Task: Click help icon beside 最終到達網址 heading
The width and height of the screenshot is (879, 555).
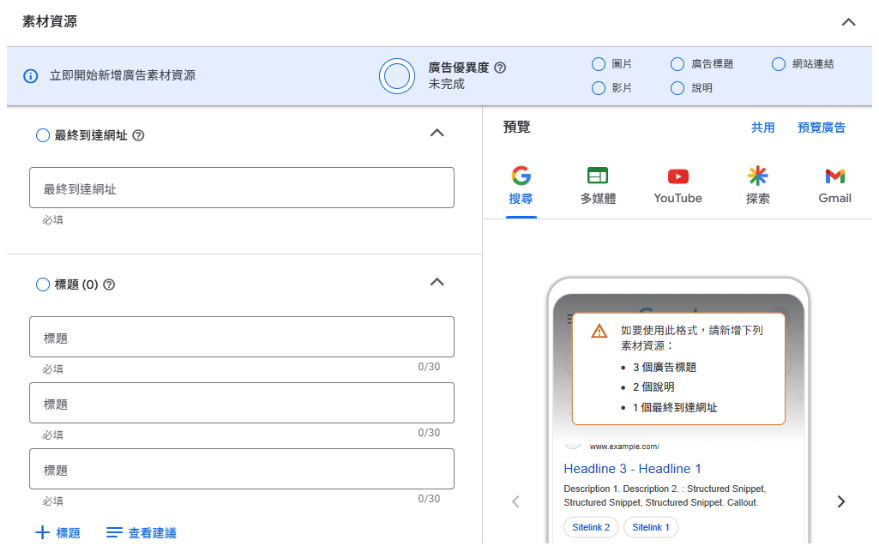Action: pyautogui.click(x=138, y=135)
